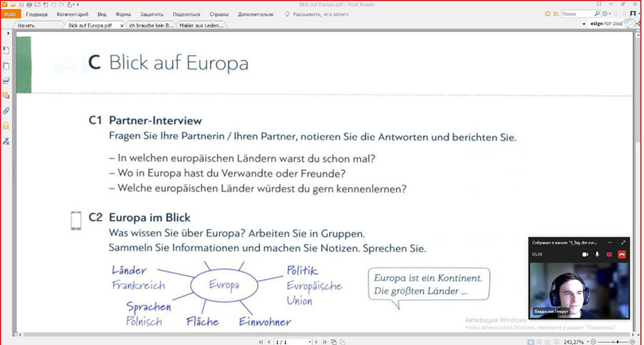Screen dimensions: 644x345
Task: Click the Save icon in quick access toolbar
Action: pos(21,4)
